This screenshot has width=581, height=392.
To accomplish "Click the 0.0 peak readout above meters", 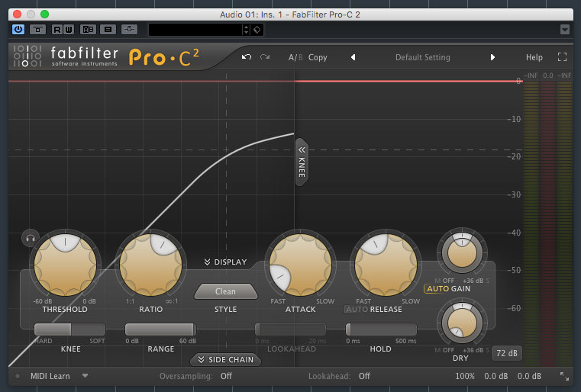I will [x=547, y=76].
